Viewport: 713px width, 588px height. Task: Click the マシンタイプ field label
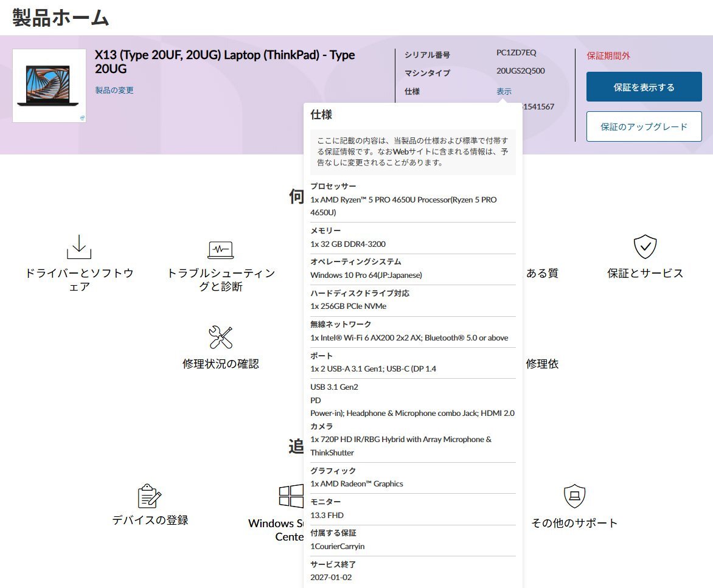pos(428,73)
